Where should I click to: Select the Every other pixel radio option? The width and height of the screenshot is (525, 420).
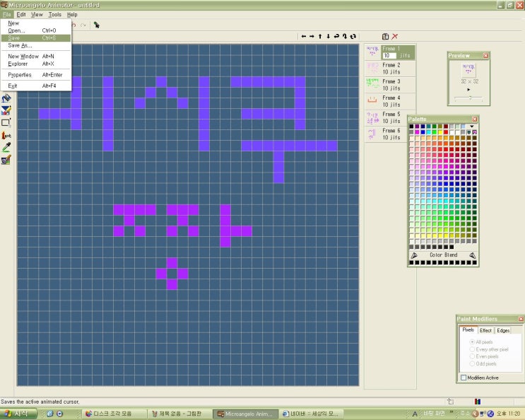[x=473, y=349]
